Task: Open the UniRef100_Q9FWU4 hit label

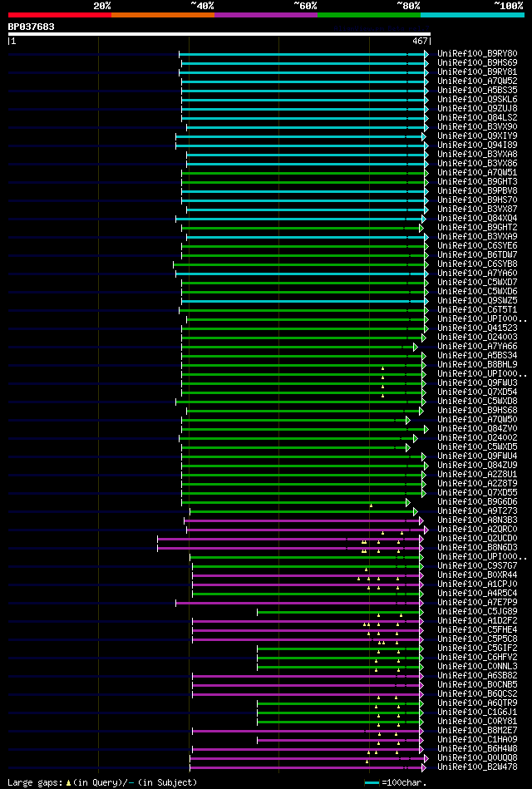Action: tap(477, 456)
